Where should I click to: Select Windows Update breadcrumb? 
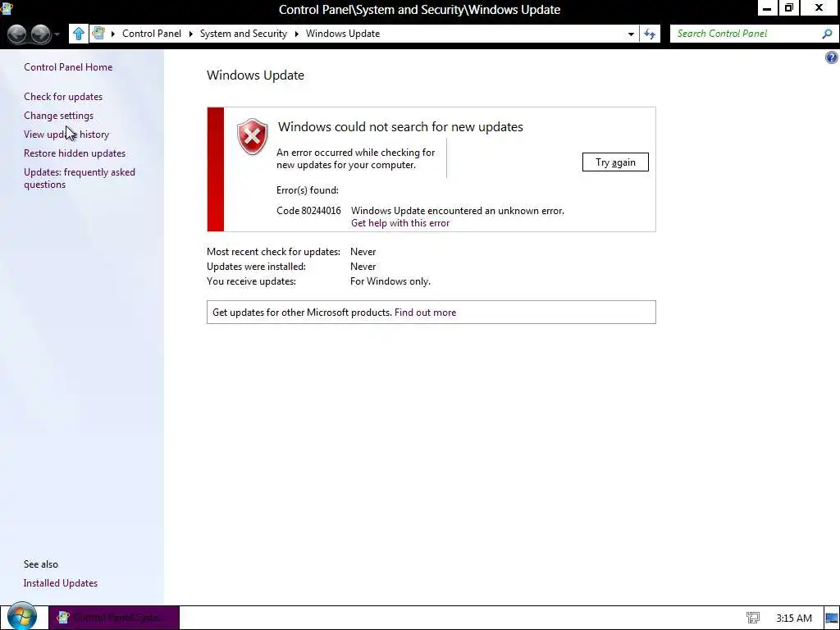(343, 33)
